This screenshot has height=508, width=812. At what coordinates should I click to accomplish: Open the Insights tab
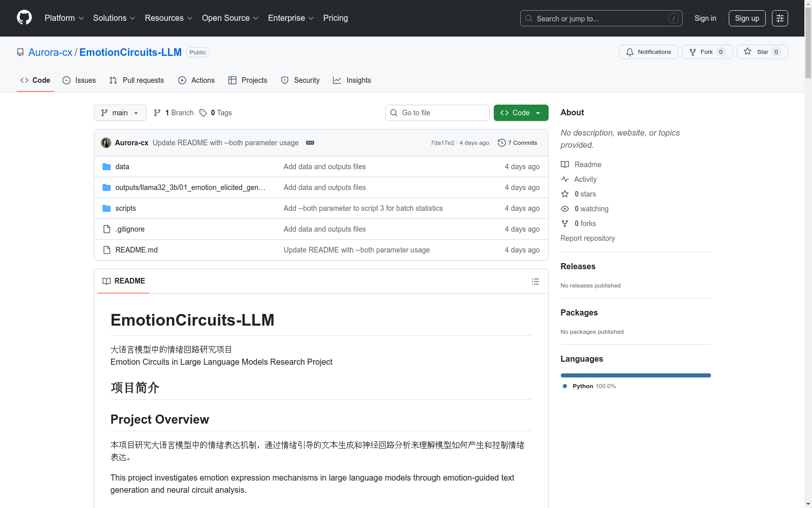point(352,80)
